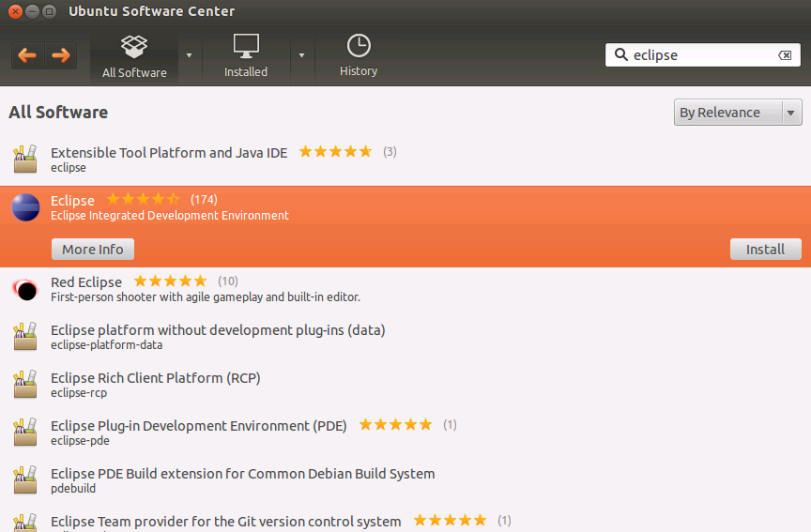Switch to the Installed section
811x532 pixels.
click(246, 57)
